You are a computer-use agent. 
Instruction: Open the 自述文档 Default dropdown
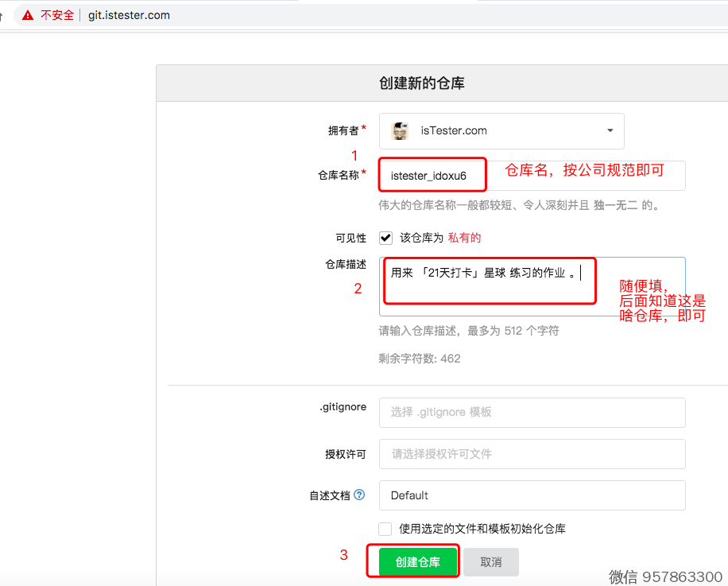532,495
